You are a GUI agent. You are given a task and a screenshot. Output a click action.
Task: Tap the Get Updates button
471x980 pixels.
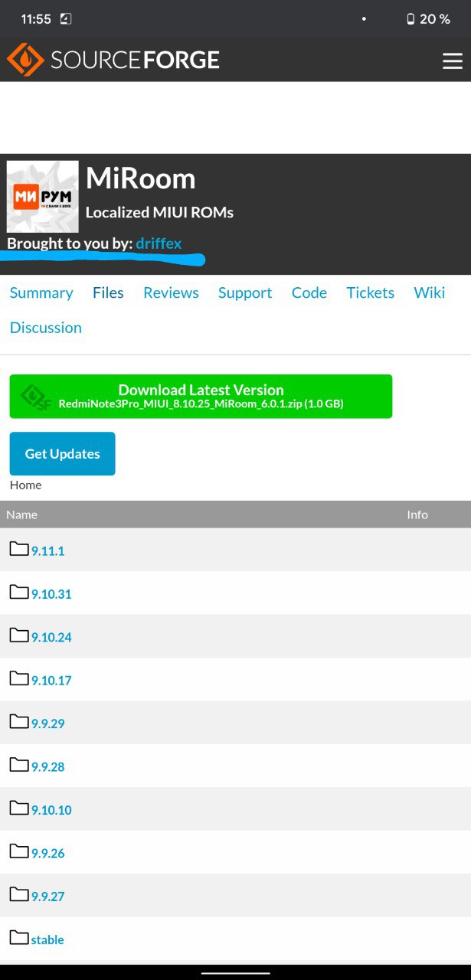click(x=62, y=453)
